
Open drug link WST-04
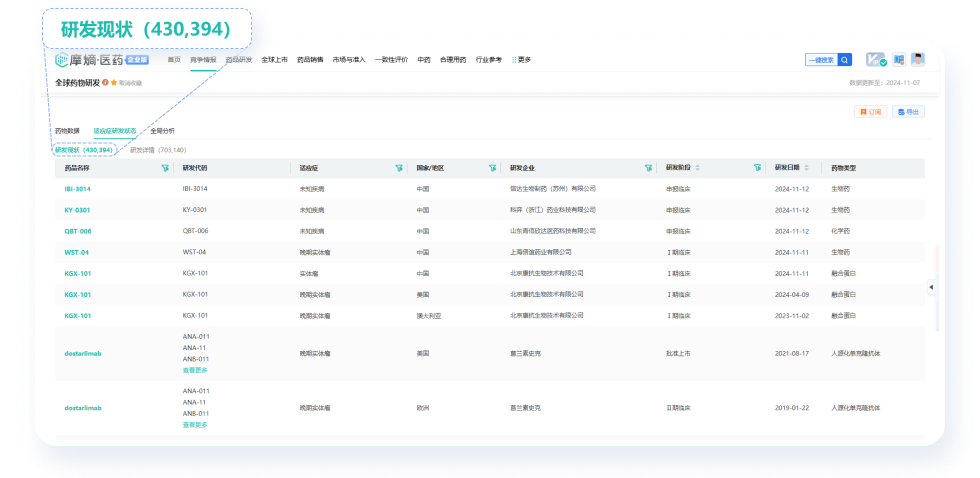[76, 252]
